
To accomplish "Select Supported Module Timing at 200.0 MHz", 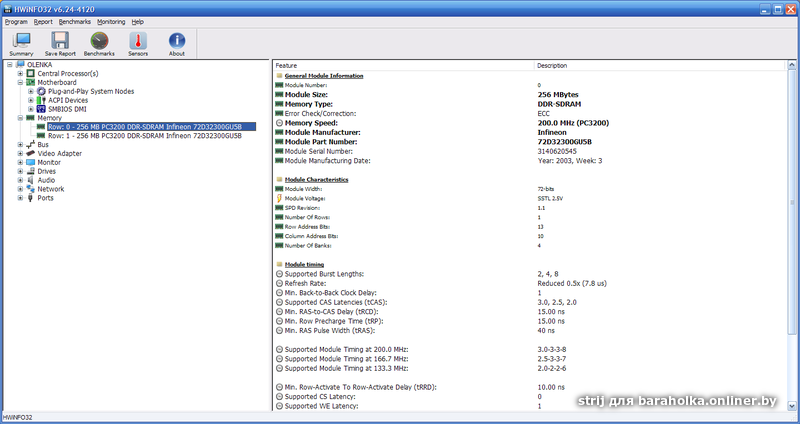I will point(529,350).
